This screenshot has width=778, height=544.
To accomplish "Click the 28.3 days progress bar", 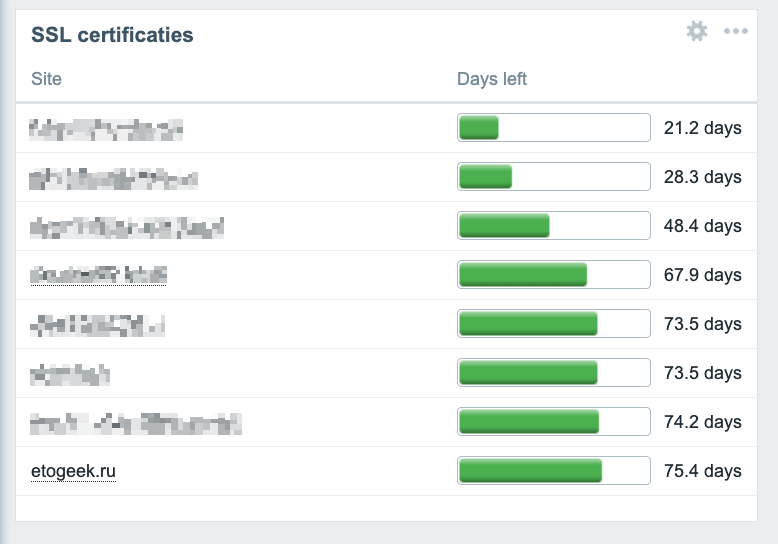I will click(x=554, y=177).
